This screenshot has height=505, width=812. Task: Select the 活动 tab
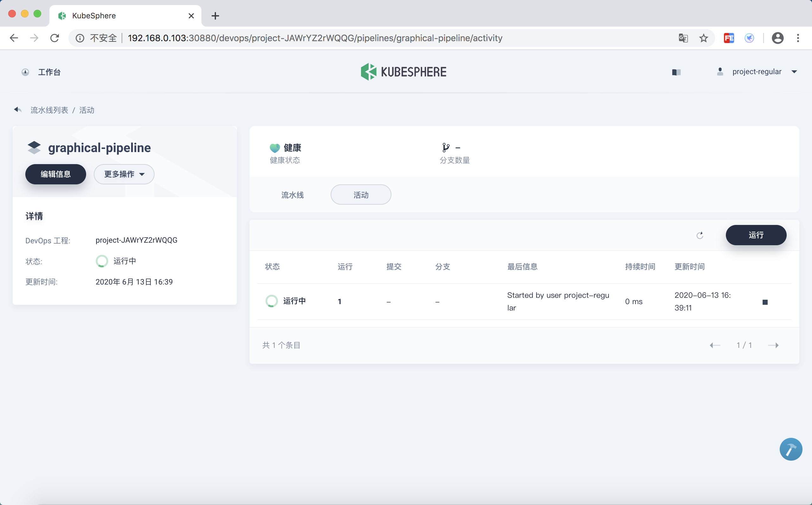point(361,195)
